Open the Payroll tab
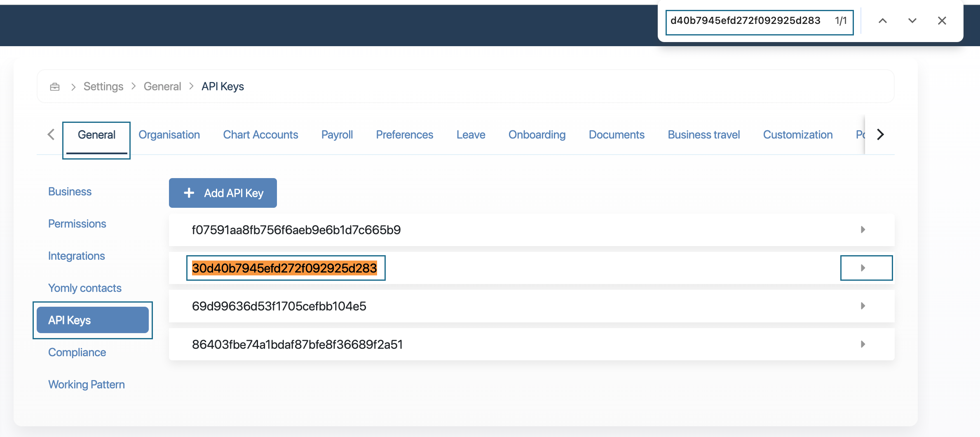This screenshot has width=980, height=437. point(337,135)
